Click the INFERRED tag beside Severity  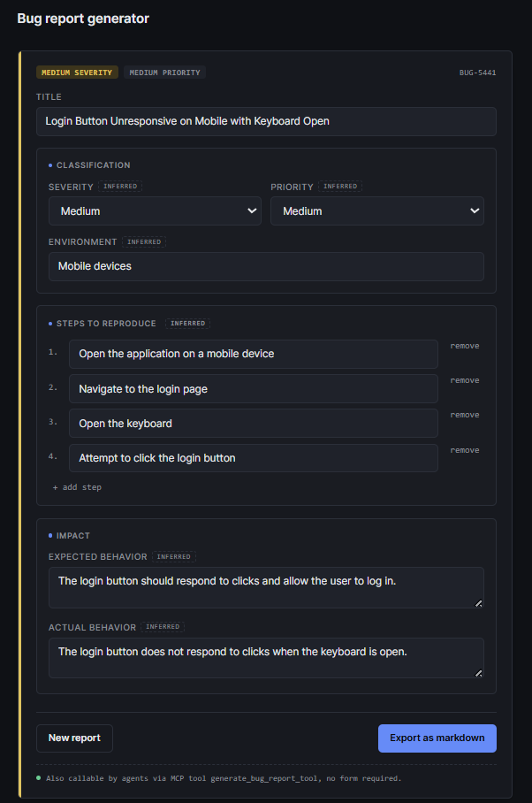[120, 187]
